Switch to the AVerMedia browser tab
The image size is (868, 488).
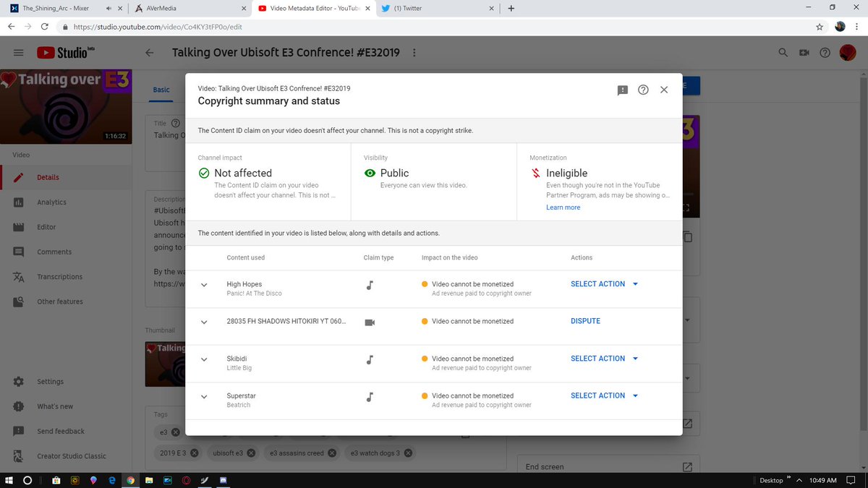[x=190, y=8]
